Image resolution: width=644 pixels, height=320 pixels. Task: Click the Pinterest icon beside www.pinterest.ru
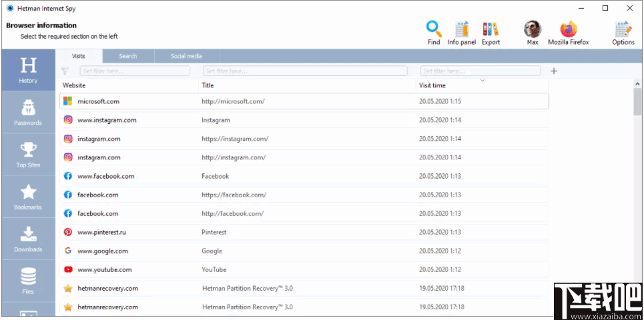[68, 232]
